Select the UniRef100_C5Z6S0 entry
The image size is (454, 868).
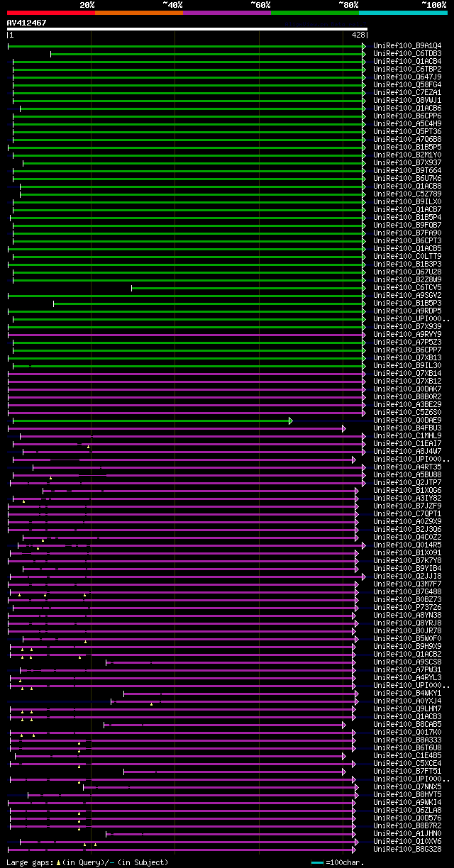point(407,412)
